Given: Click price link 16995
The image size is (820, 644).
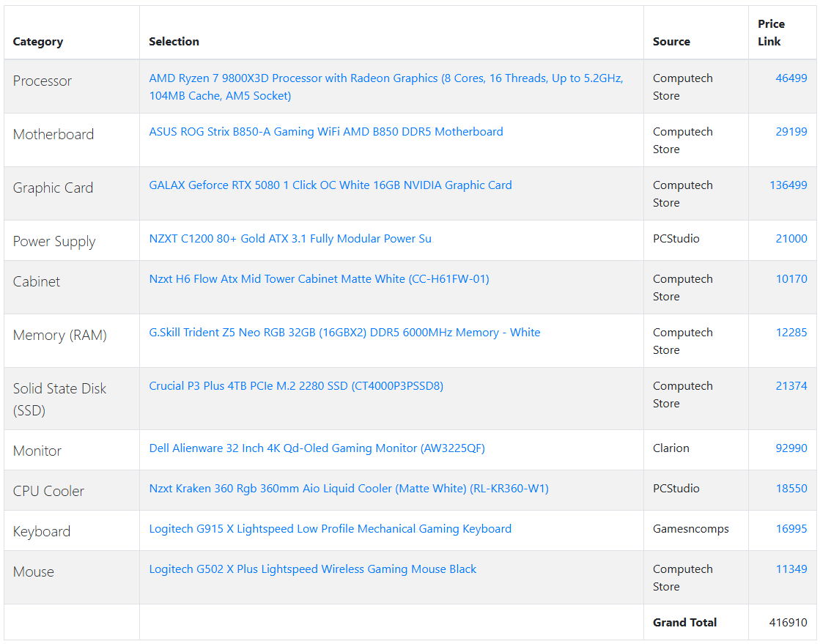Looking at the screenshot, I should tap(791, 528).
